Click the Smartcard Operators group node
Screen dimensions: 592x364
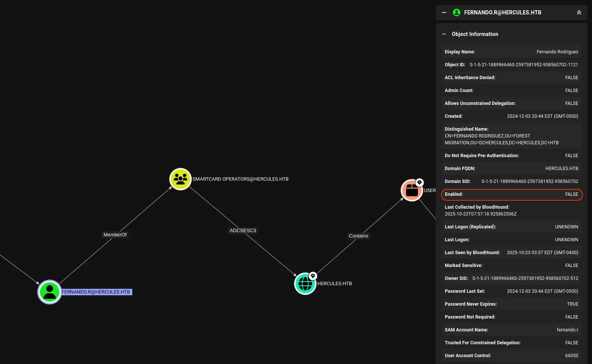click(180, 179)
